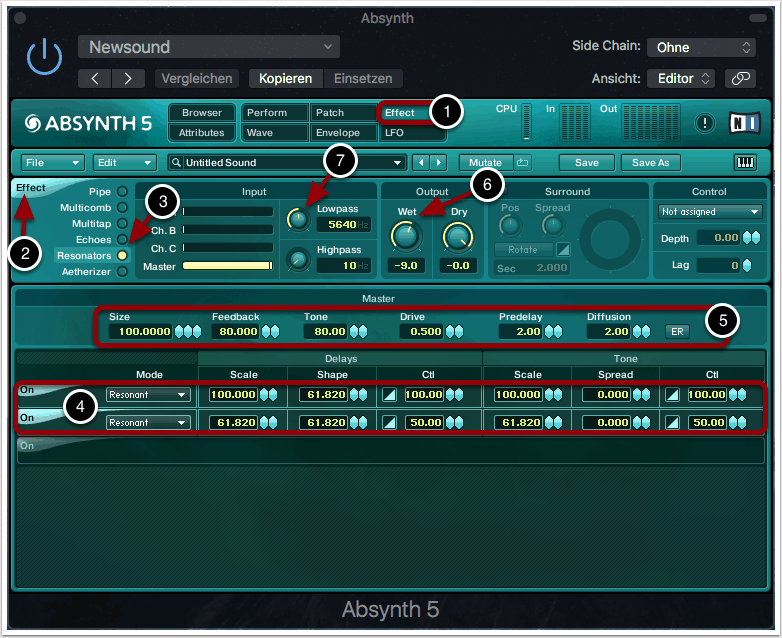
Task: Click the Save As button
Action: click(x=650, y=162)
